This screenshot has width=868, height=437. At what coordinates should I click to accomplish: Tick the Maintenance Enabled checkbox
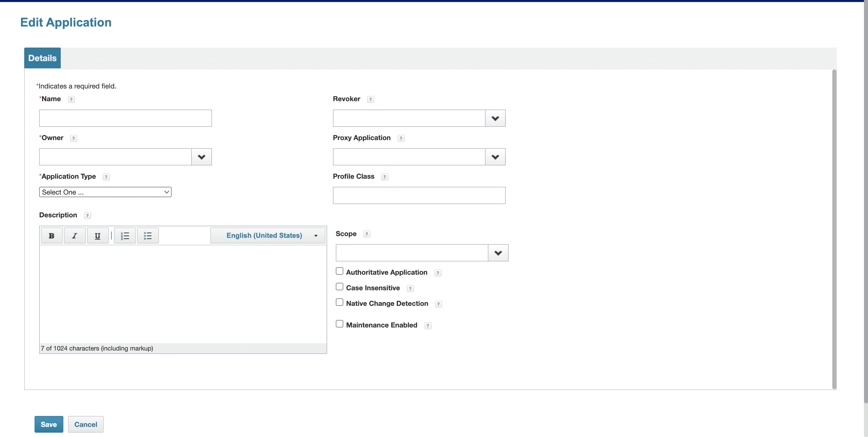(x=339, y=324)
